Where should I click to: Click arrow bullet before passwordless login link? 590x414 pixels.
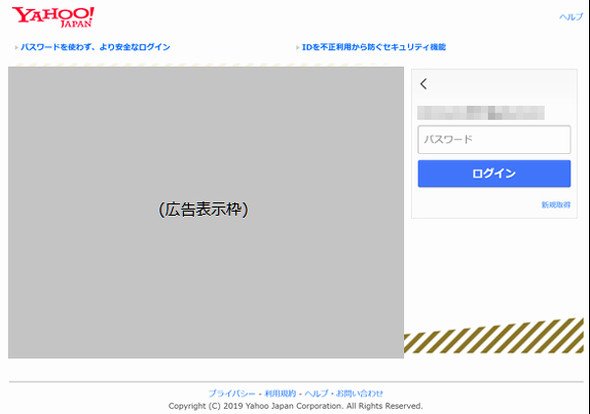(16, 47)
